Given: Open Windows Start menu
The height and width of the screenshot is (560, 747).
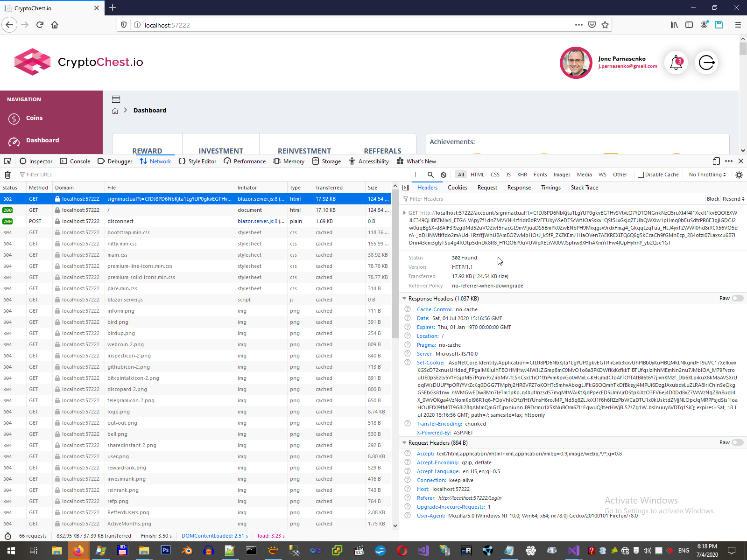Looking at the screenshot, I should point(11,551).
